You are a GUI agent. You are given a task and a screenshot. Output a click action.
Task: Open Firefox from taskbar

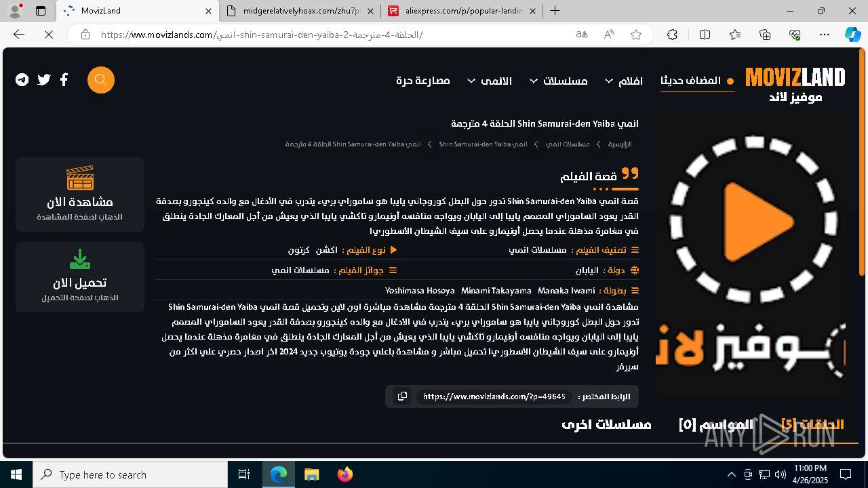[x=344, y=474]
